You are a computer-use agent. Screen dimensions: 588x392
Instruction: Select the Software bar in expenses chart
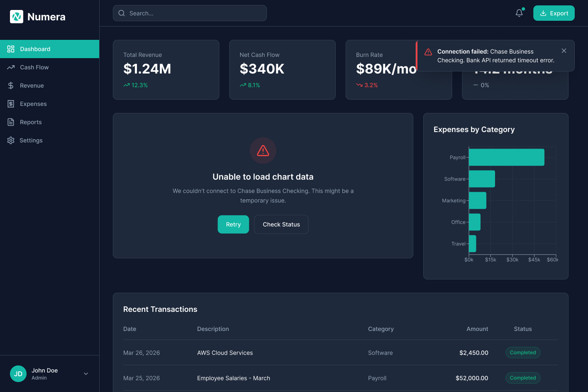pyautogui.click(x=482, y=179)
